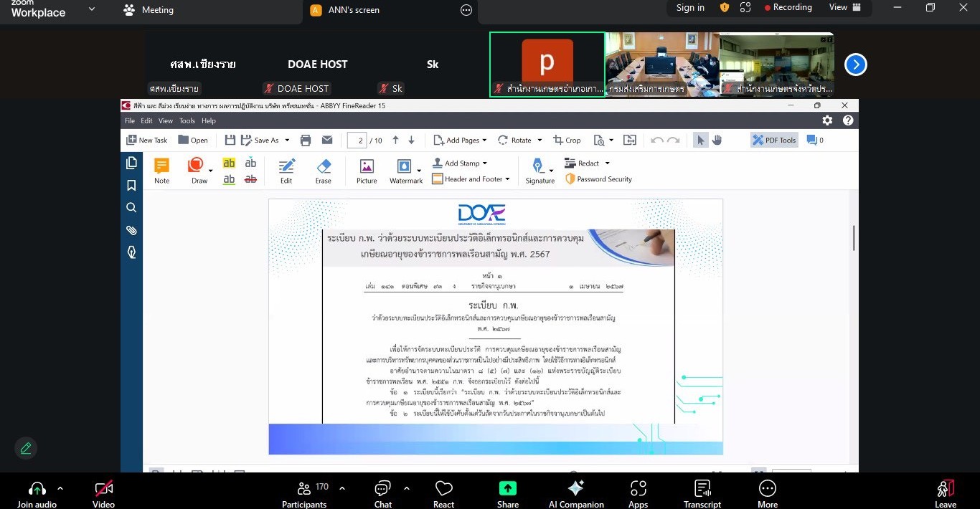Switch to the hand pan tool
This screenshot has width=980, height=509.
point(717,141)
